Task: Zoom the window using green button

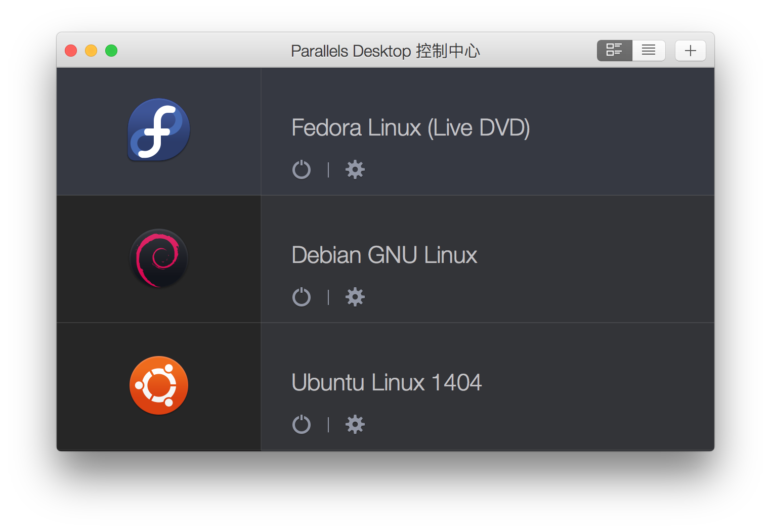Action: tap(111, 51)
